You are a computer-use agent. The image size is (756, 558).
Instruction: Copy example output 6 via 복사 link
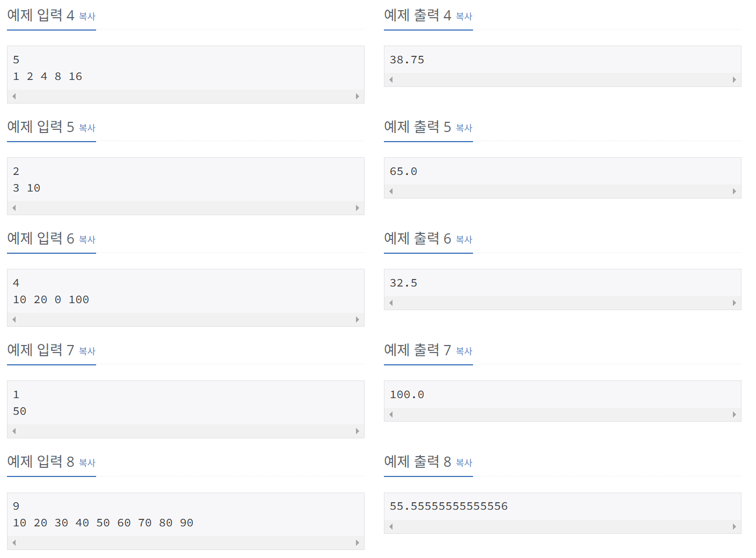(464, 240)
